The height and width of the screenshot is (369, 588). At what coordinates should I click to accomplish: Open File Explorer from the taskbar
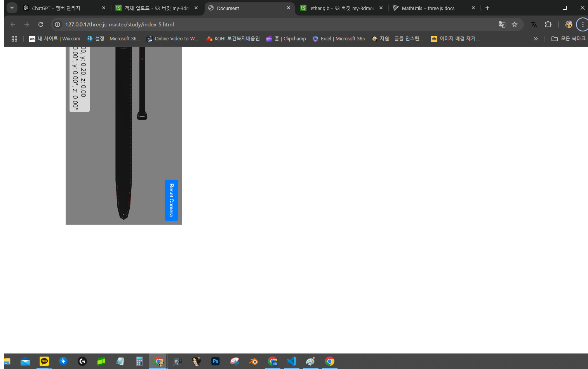click(7, 362)
